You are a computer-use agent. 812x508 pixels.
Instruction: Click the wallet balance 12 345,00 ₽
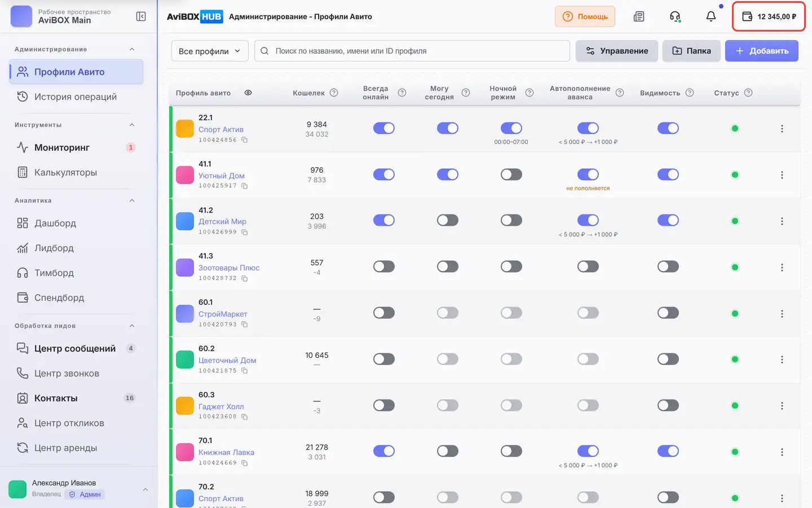coord(769,16)
